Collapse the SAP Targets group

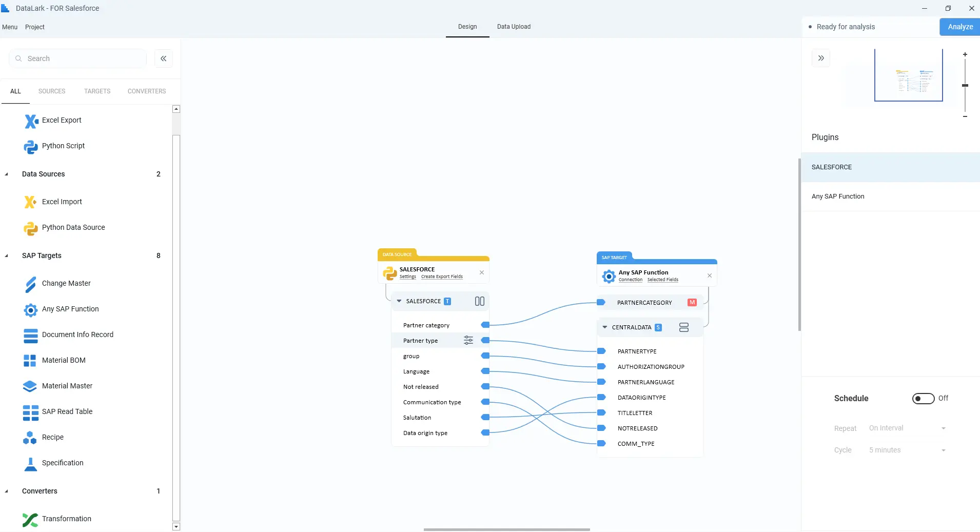pos(6,256)
